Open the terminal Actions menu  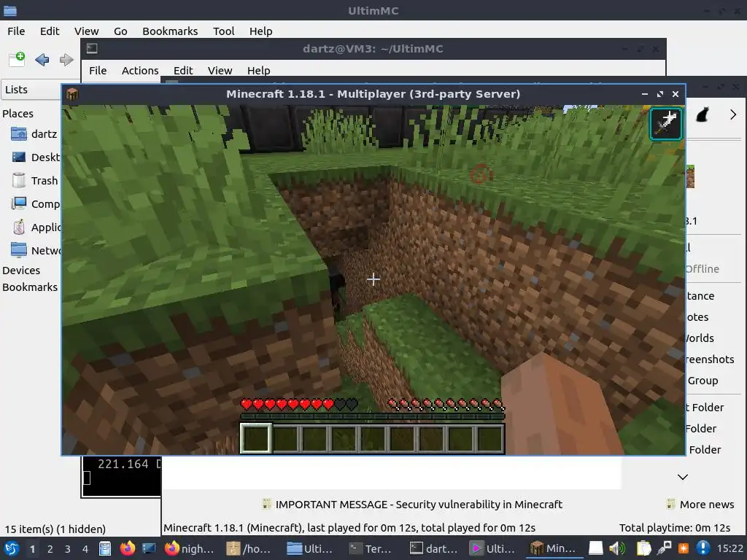(140, 71)
